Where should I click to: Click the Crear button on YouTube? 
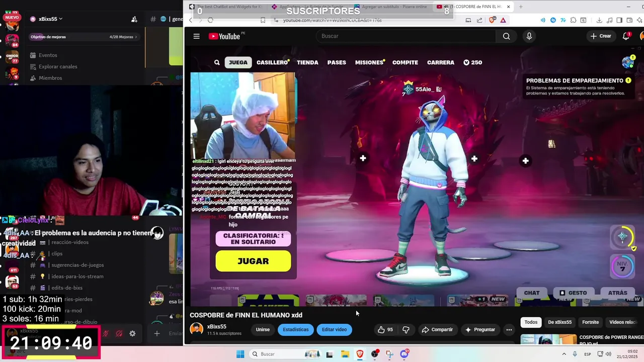(x=601, y=36)
